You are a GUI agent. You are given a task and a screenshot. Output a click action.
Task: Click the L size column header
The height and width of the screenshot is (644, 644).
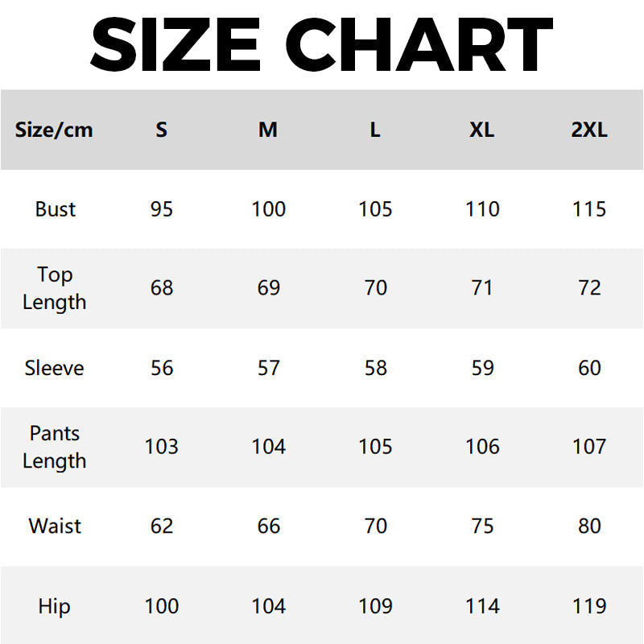pos(375,130)
